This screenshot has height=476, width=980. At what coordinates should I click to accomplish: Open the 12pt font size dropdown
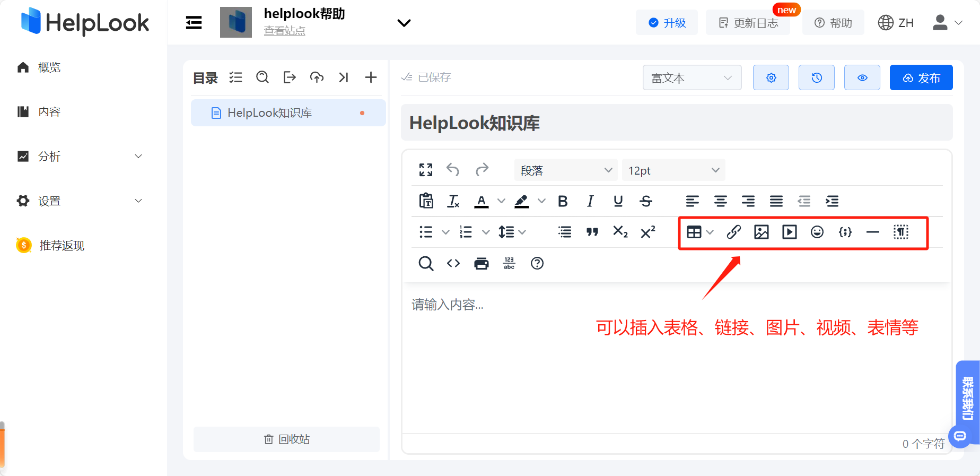coord(673,170)
